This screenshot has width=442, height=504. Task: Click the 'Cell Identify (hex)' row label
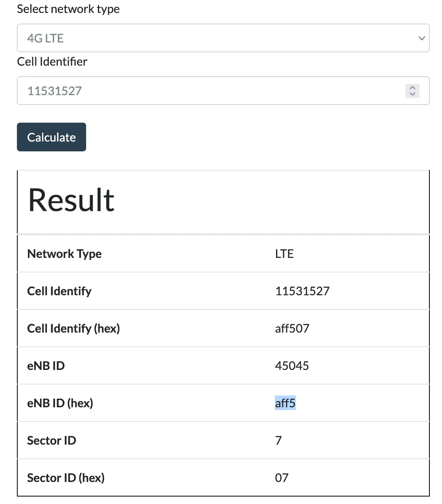coord(74,328)
